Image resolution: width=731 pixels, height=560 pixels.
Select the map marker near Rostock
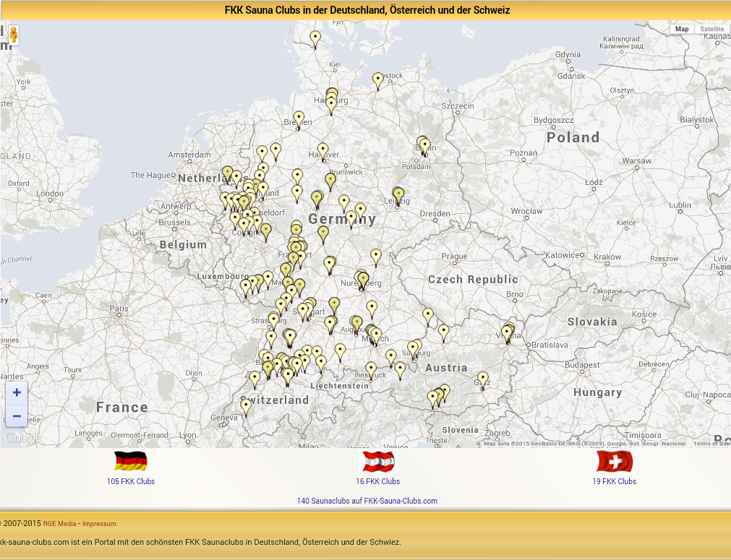[377, 79]
